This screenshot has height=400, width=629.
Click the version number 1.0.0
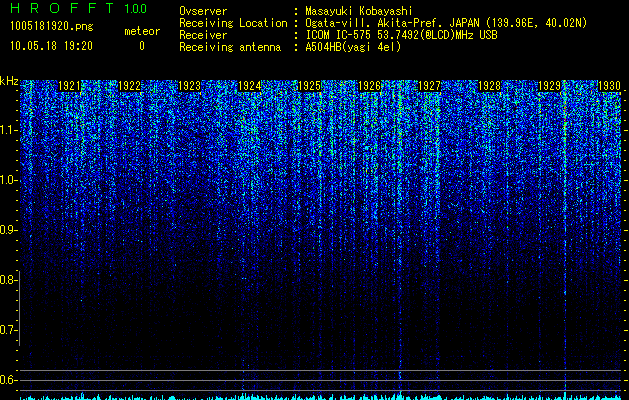(135, 8)
